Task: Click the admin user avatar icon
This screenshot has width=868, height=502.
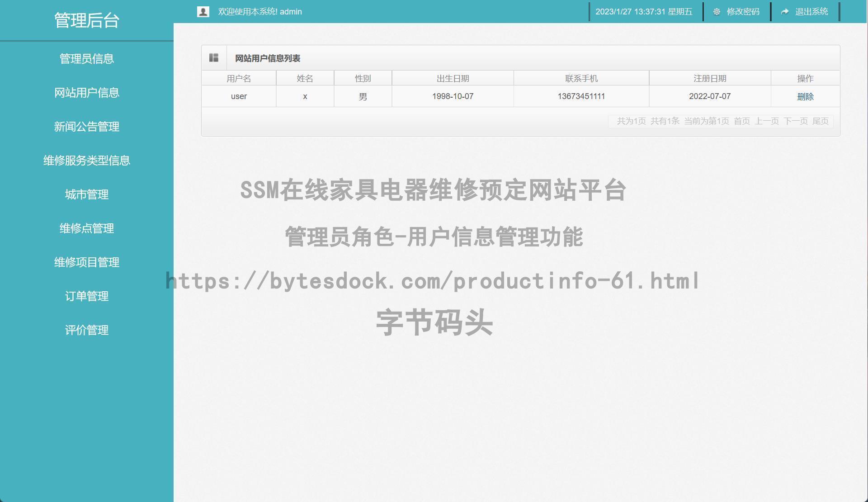Action: (203, 12)
